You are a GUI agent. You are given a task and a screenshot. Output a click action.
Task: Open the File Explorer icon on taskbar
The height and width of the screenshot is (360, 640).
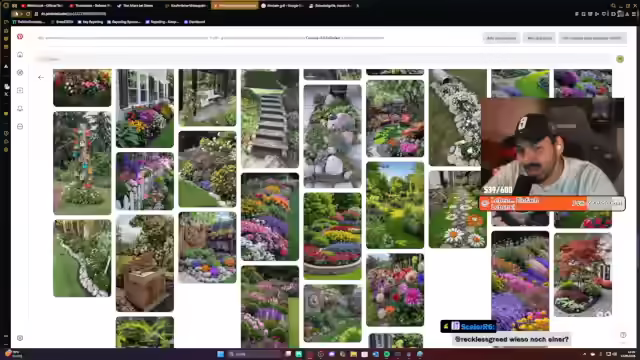point(353,354)
